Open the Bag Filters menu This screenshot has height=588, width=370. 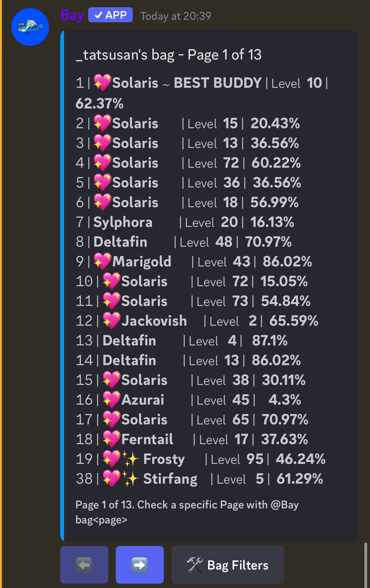click(x=228, y=565)
